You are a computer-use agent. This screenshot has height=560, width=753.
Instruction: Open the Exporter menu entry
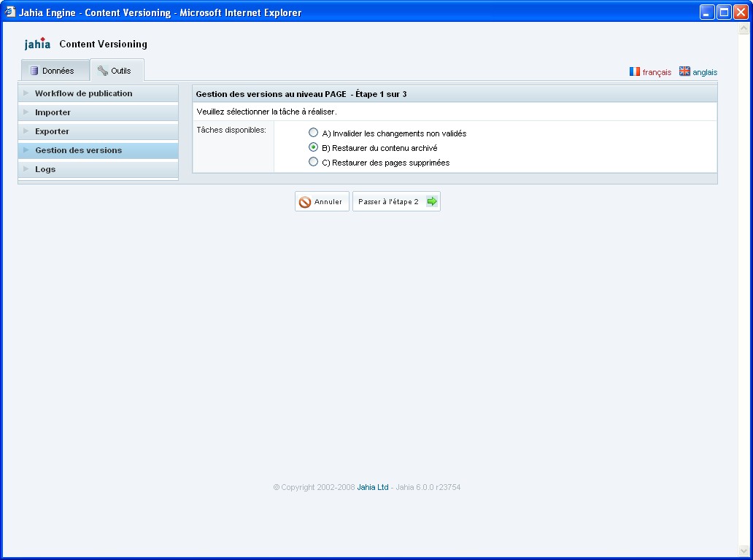[98, 131]
